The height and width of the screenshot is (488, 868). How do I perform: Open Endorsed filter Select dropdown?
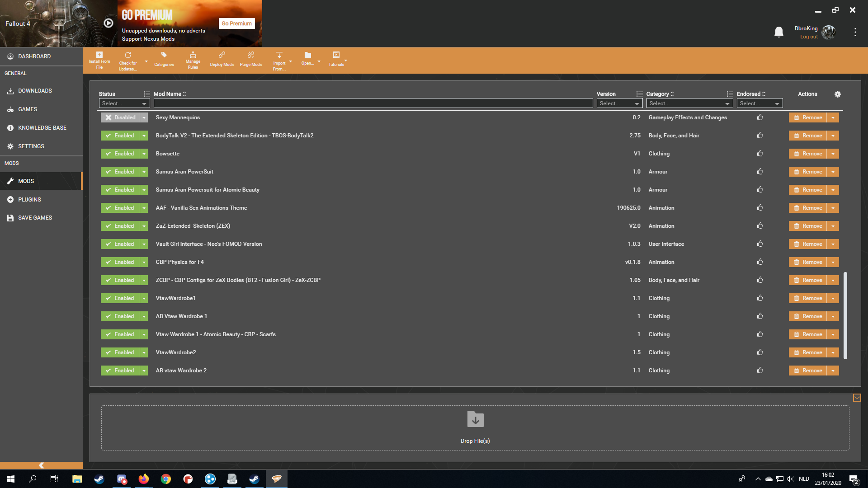point(759,103)
